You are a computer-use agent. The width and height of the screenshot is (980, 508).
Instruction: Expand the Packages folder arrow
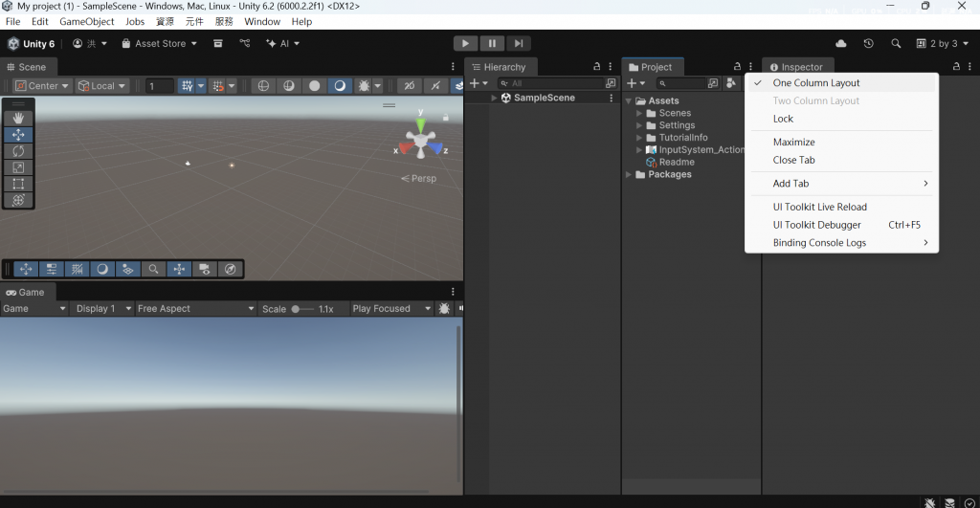(x=628, y=174)
